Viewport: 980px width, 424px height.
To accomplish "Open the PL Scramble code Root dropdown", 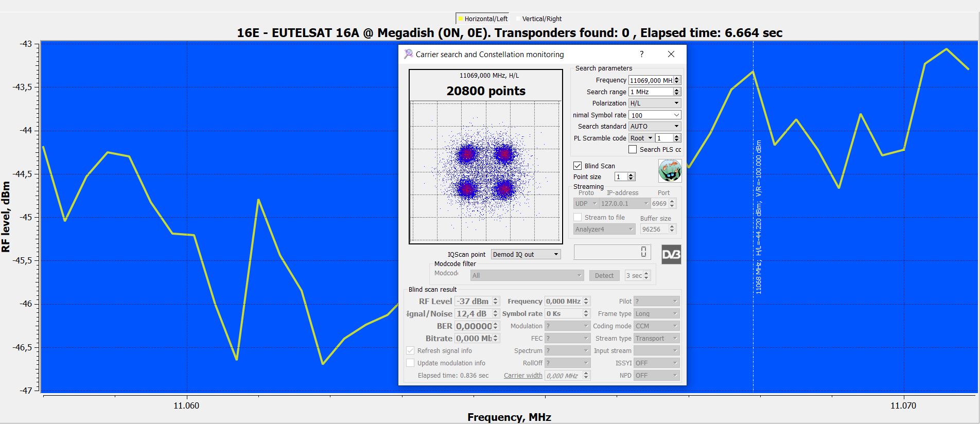I will coord(641,138).
